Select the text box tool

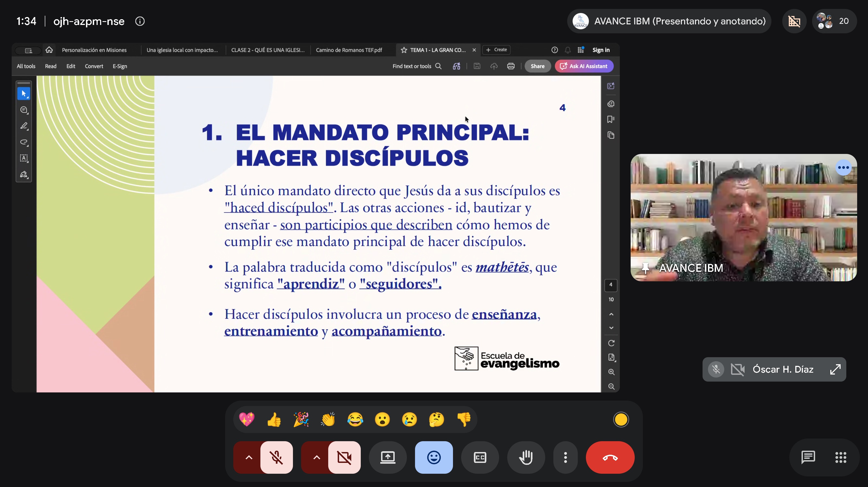point(24,158)
